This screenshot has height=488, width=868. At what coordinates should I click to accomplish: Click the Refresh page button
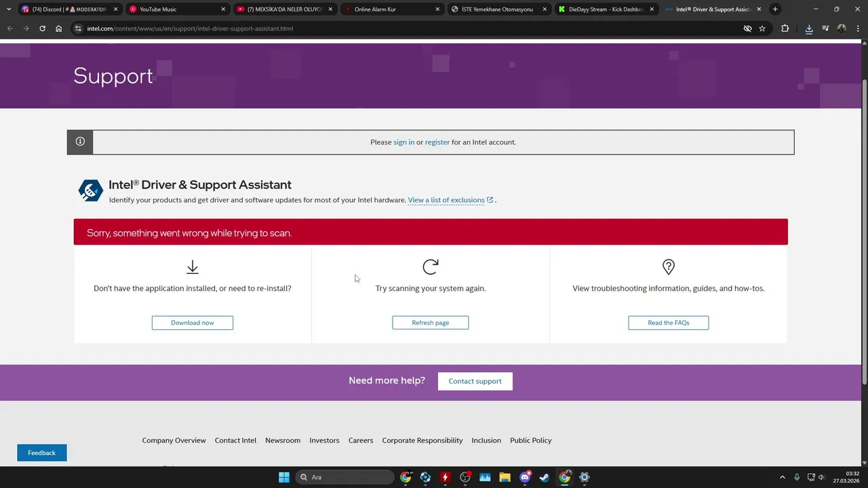(x=431, y=323)
